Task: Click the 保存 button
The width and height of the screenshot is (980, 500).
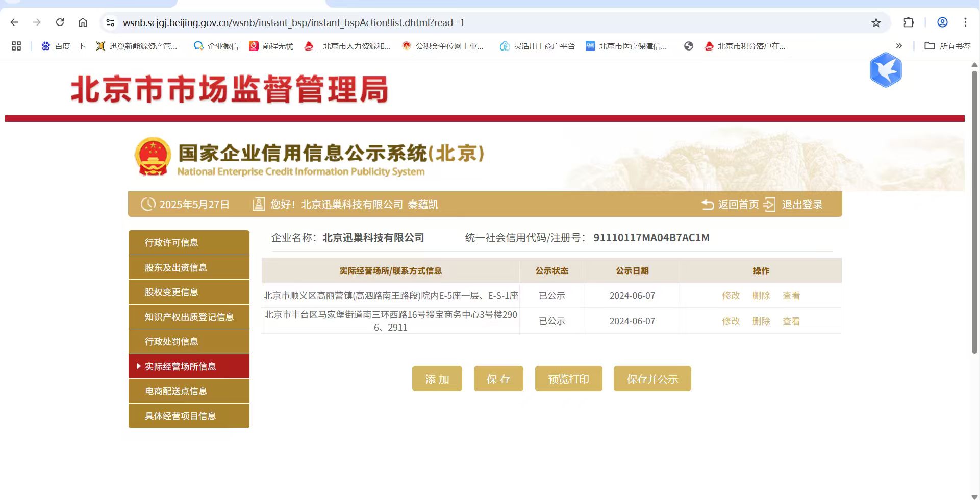Action: [x=498, y=379]
